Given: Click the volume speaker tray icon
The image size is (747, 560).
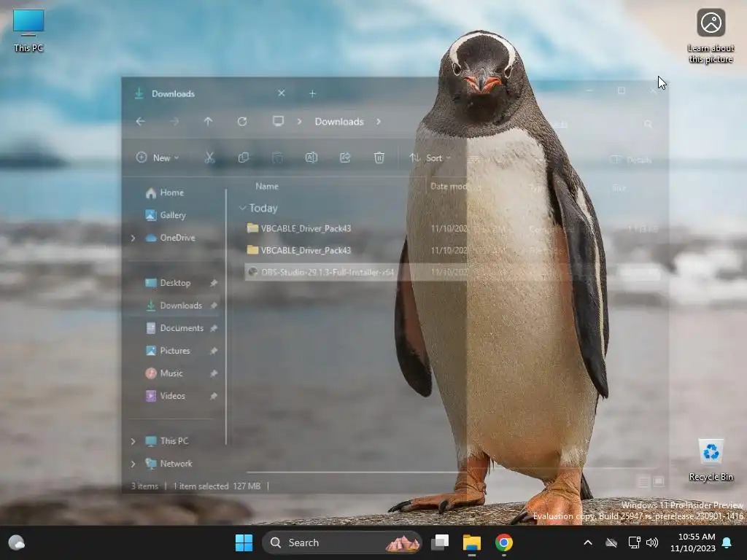Looking at the screenshot, I should 651,542.
